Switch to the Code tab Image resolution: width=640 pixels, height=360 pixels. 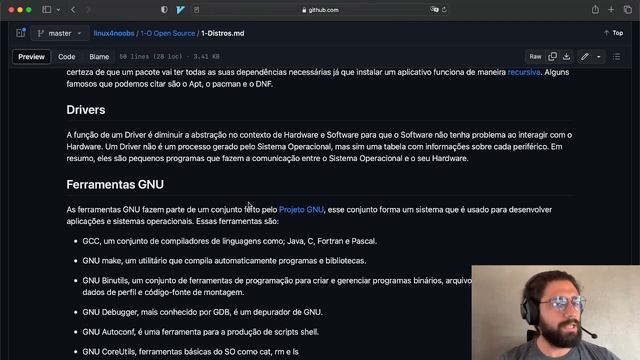tap(67, 57)
